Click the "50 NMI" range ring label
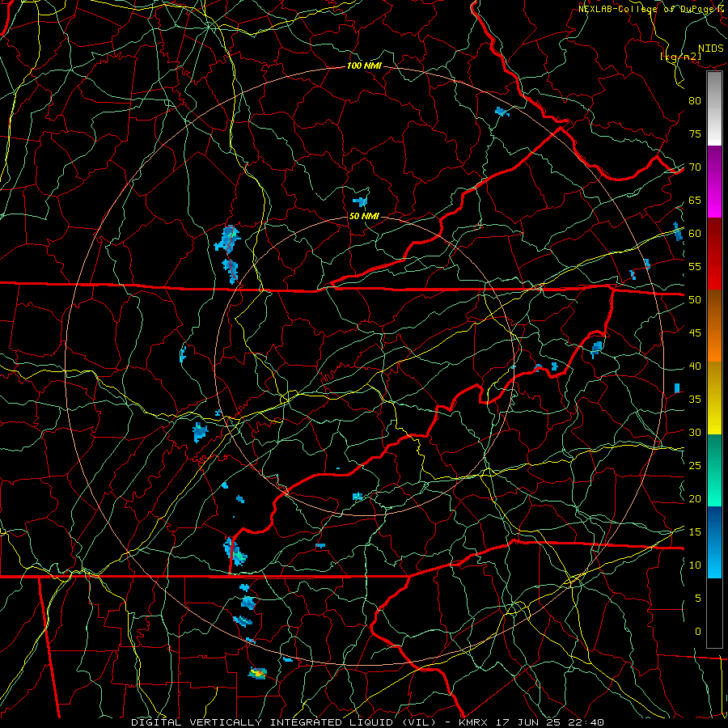The image size is (728, 728). (x=364, y=216)
